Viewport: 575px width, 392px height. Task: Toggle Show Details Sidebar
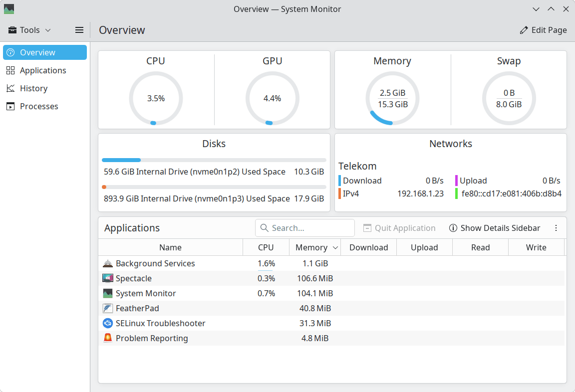pyautogui.click(x=495, y=228)
